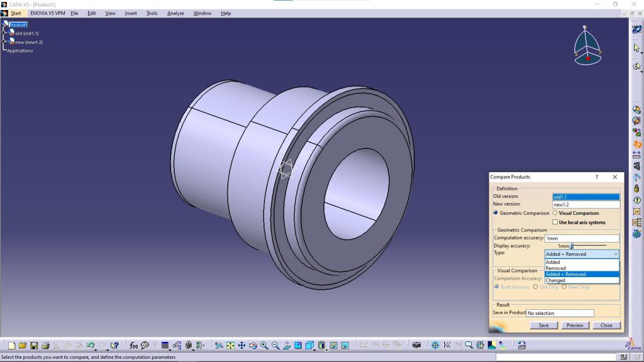Open the Window menu
This screenshot has height=362, width=644.
(x=202, y=13)
